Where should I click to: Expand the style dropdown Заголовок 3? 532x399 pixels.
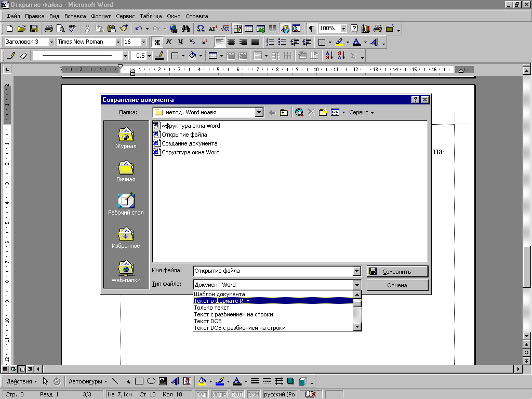tap(51, 42)
